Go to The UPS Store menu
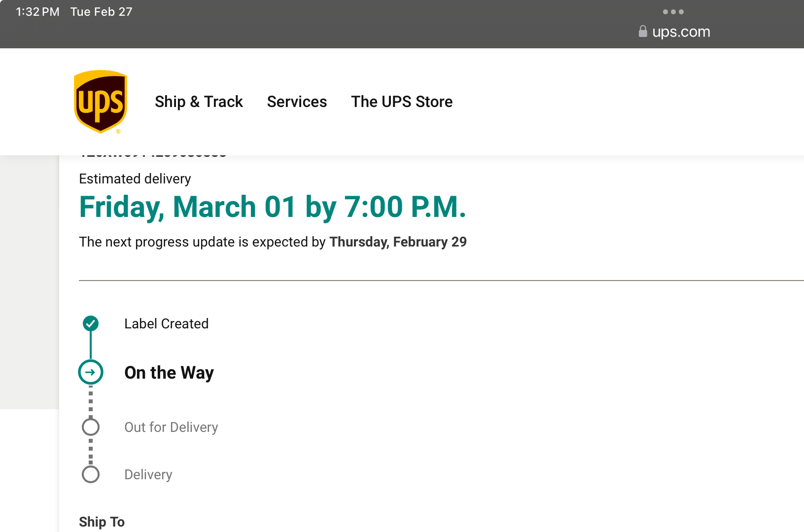This screenshot has width=804, height=532. 402,102
